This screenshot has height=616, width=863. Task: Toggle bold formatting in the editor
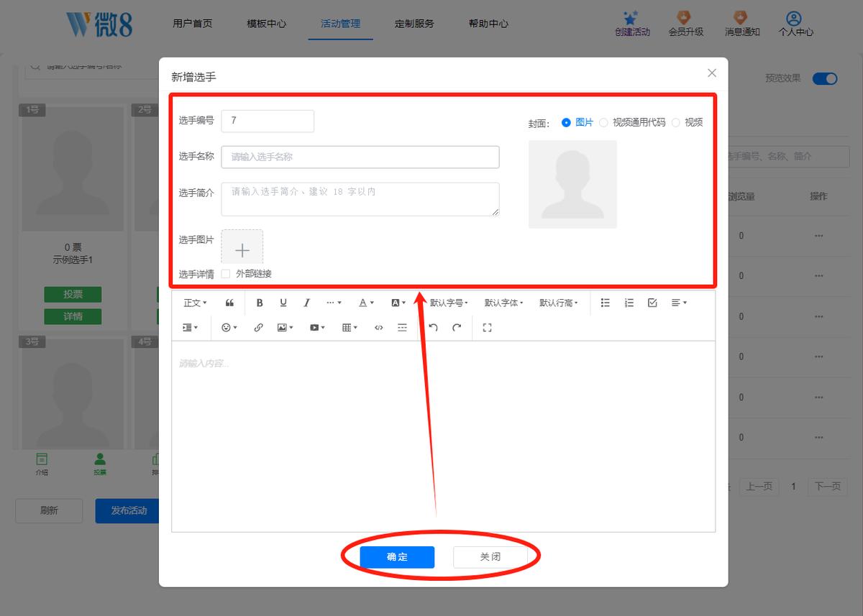pyautogui.click(x=260, y=303)
